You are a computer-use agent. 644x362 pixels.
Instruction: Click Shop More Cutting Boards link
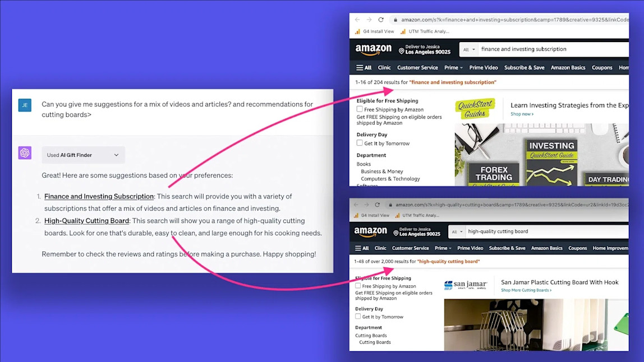(526, 290)
